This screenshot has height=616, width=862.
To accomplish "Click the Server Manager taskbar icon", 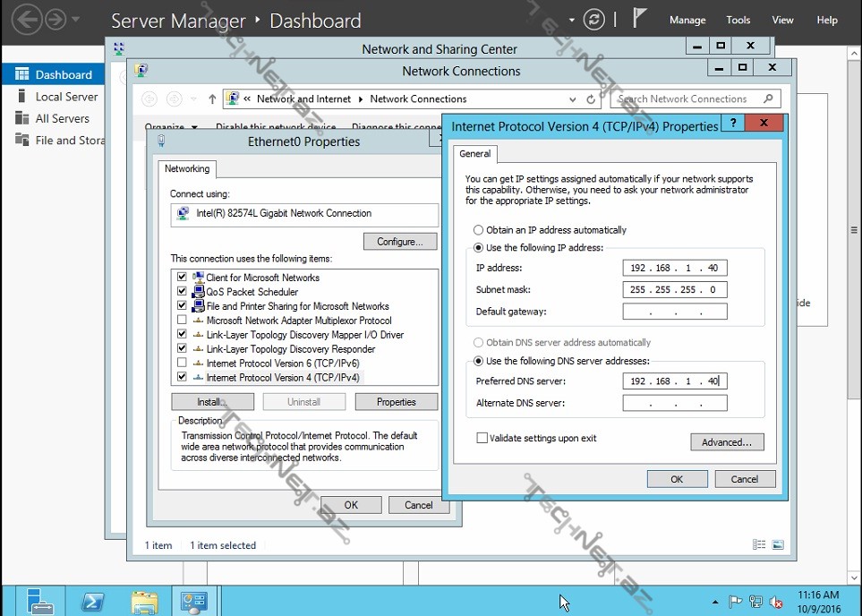I will pos(38,601).
